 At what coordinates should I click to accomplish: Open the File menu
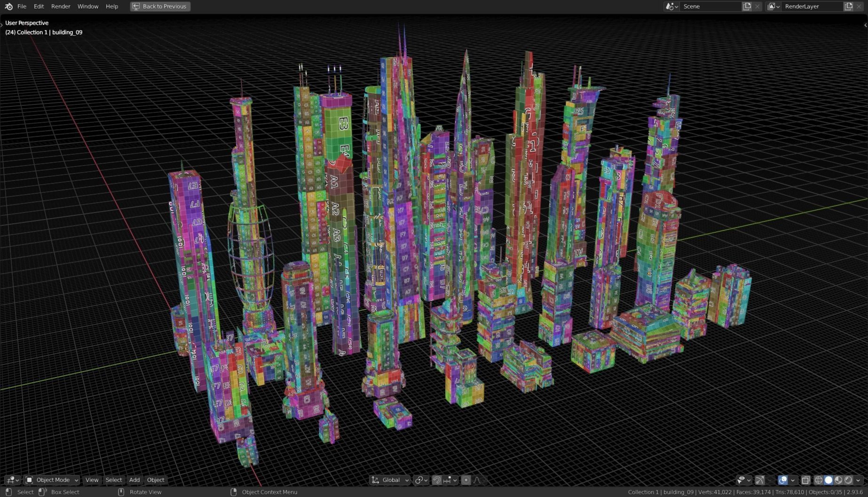pos(22,7)
